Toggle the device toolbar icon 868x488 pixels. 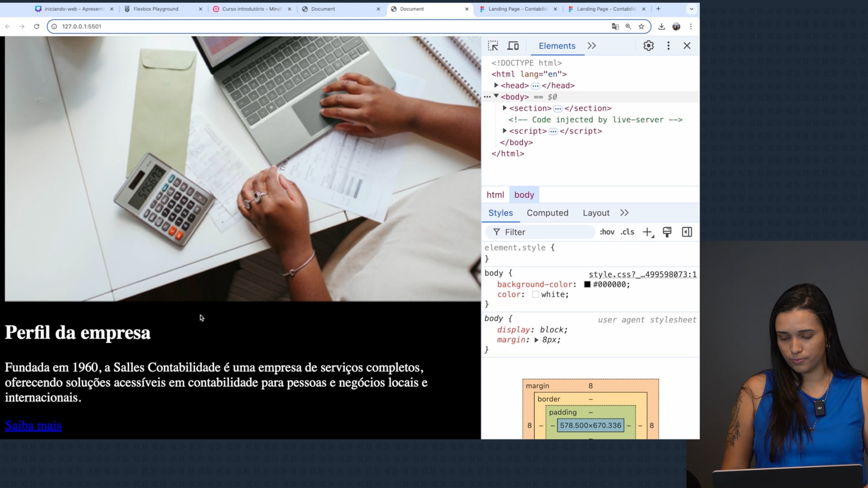[513, 46]
